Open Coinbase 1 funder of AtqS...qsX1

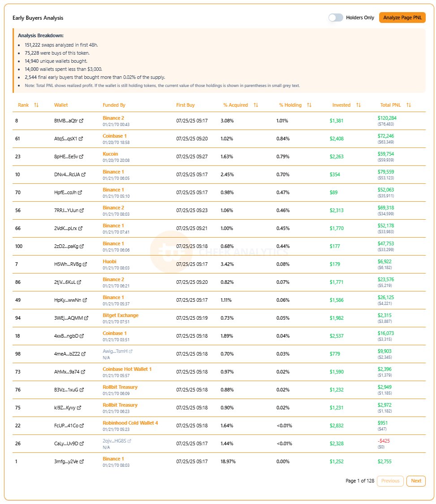click(x=114, y=136)
